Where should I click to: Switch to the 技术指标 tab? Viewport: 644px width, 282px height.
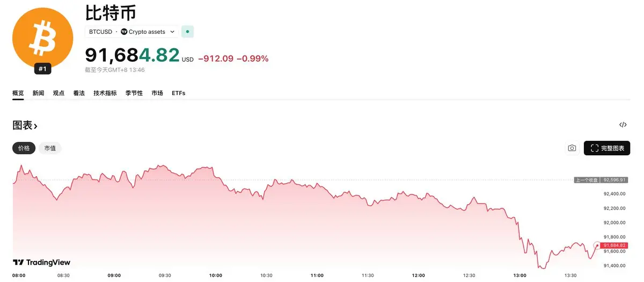point(105,93)
